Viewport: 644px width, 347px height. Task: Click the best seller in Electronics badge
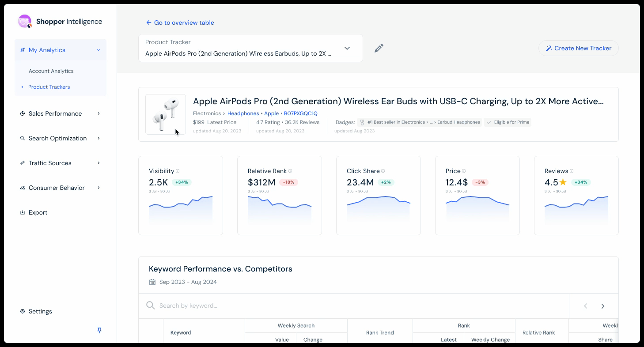coord(420,122)
